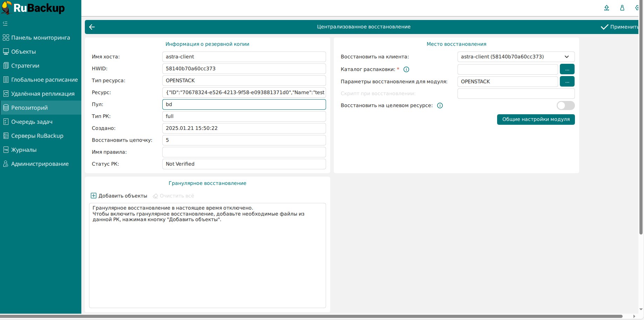Click the Стратегии sidebar icon

(x=6, y=66)
